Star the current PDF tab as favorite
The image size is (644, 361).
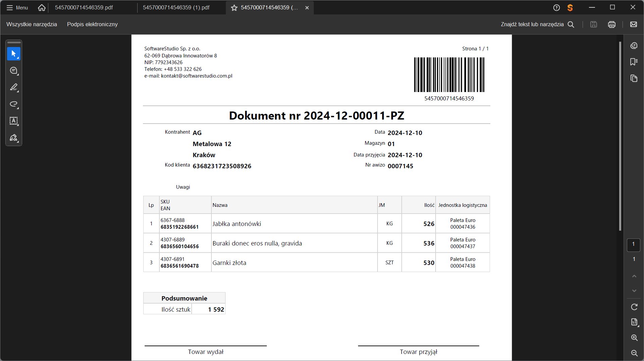(234, 8)
